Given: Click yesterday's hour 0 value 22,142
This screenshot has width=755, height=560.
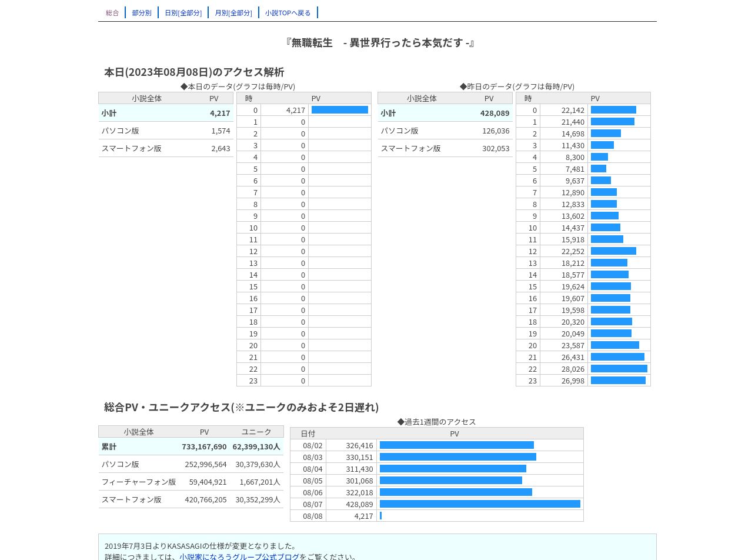Looking at the screenshot, I should [573, 110].
